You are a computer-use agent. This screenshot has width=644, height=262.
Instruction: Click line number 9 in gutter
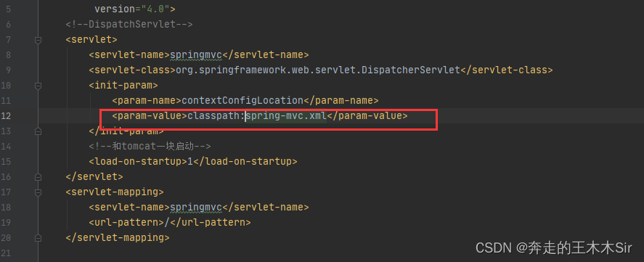[x=8, y=70]
